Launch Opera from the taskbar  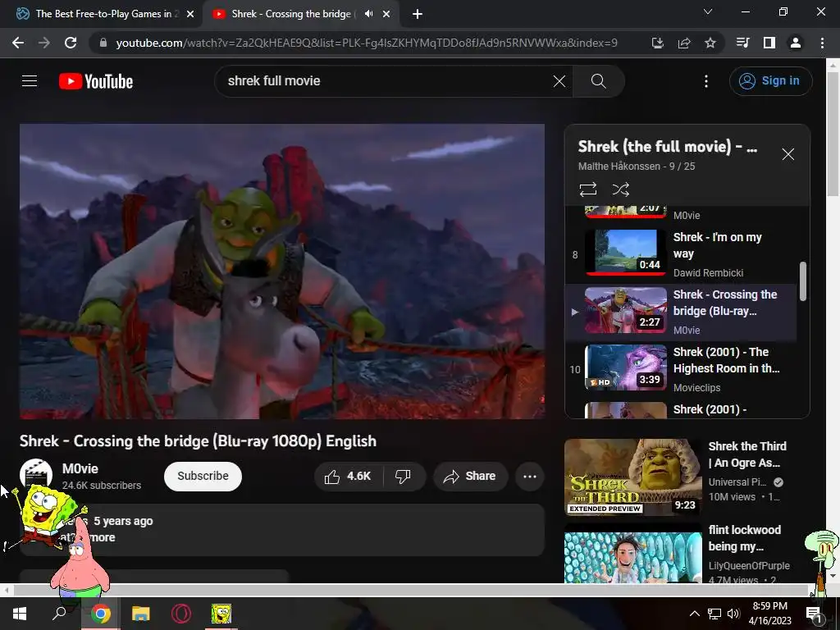pyautogui.click(x=181, y=614)
